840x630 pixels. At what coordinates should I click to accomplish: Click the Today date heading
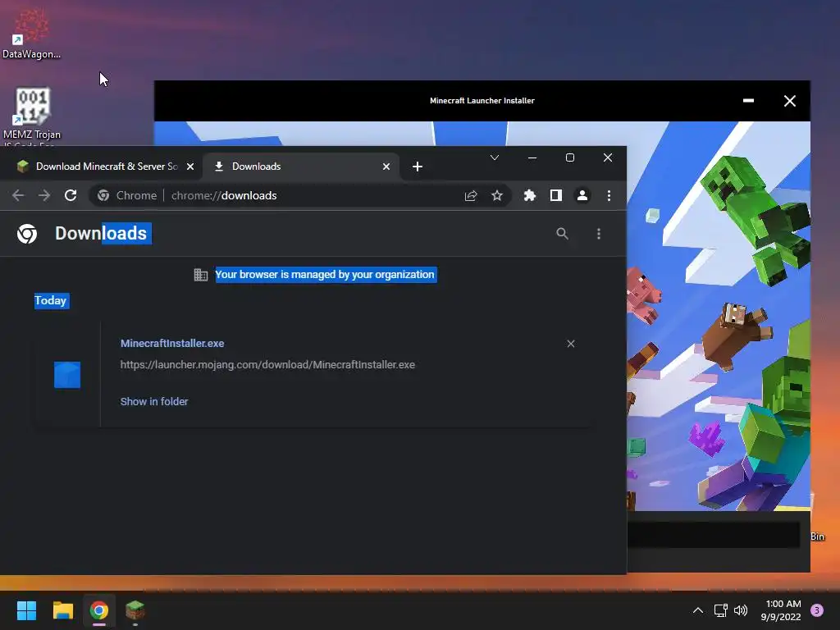51,300
